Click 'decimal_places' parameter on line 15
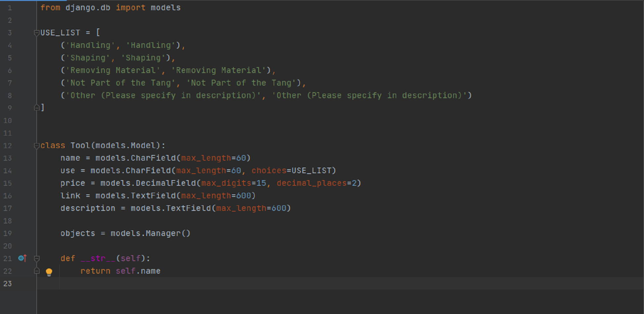Viewport: 644px width, 314px height. tap(311, 183)
